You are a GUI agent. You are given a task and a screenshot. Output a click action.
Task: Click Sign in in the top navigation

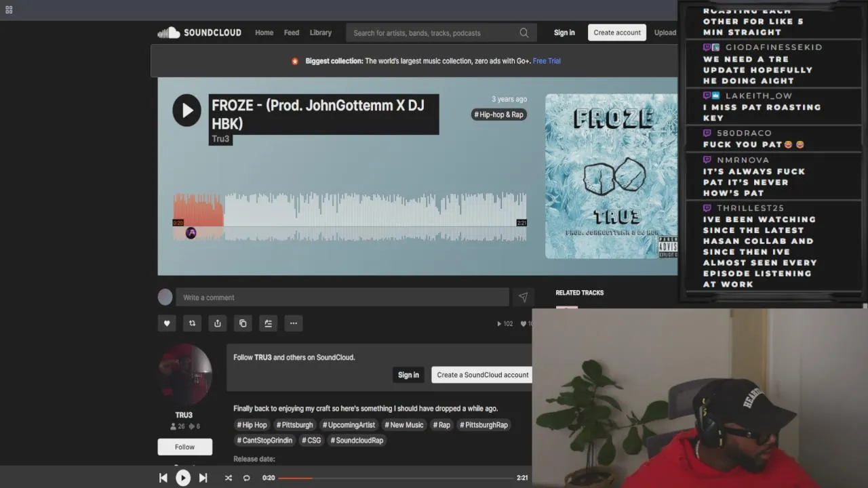point(564,33)
